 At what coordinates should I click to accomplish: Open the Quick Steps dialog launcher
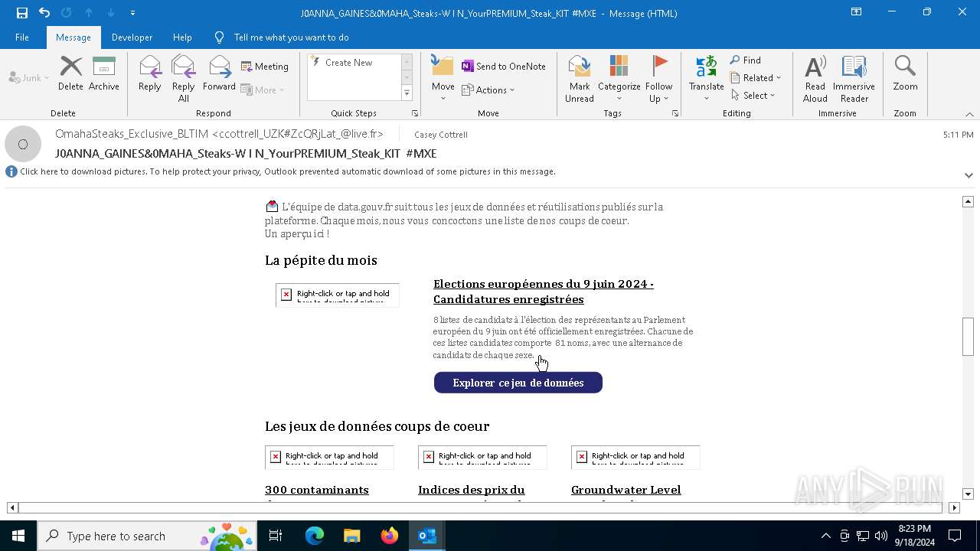tap(415, 113)
